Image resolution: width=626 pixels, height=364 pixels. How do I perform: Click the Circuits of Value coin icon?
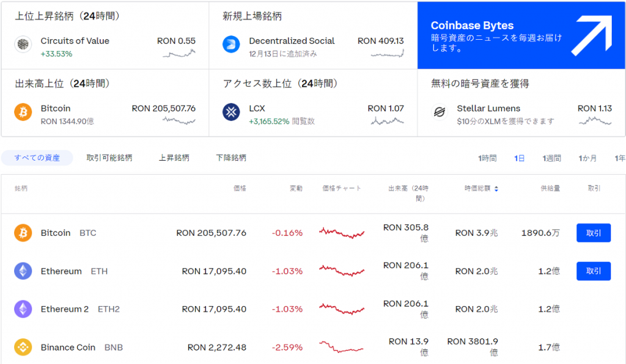click(x=23, y=44)
